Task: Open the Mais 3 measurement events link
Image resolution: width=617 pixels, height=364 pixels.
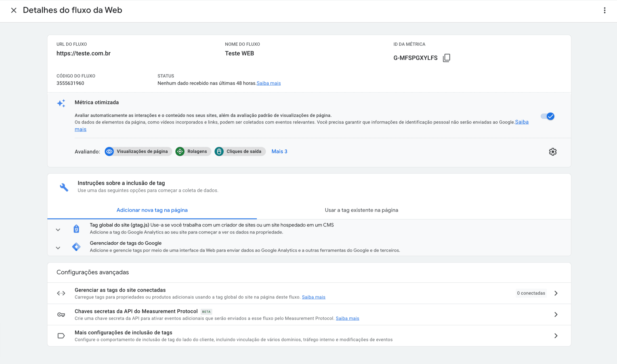Action: point(279,151)
